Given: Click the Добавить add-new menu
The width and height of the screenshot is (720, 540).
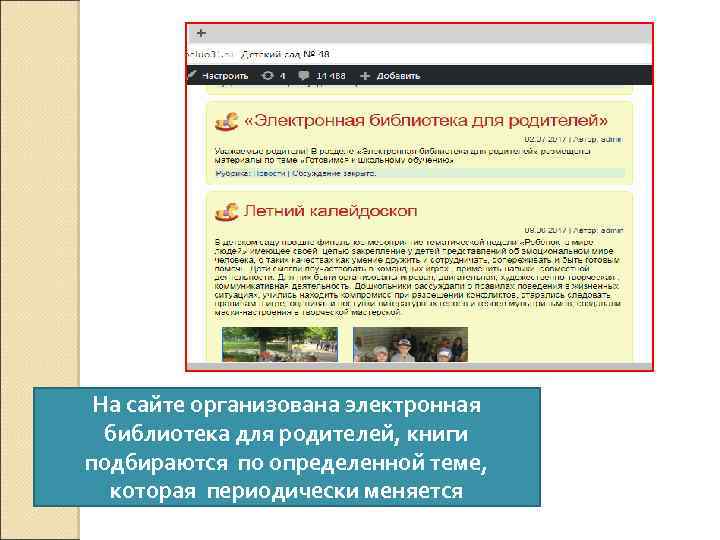Looking at the screenshot, I should [398, 76].
